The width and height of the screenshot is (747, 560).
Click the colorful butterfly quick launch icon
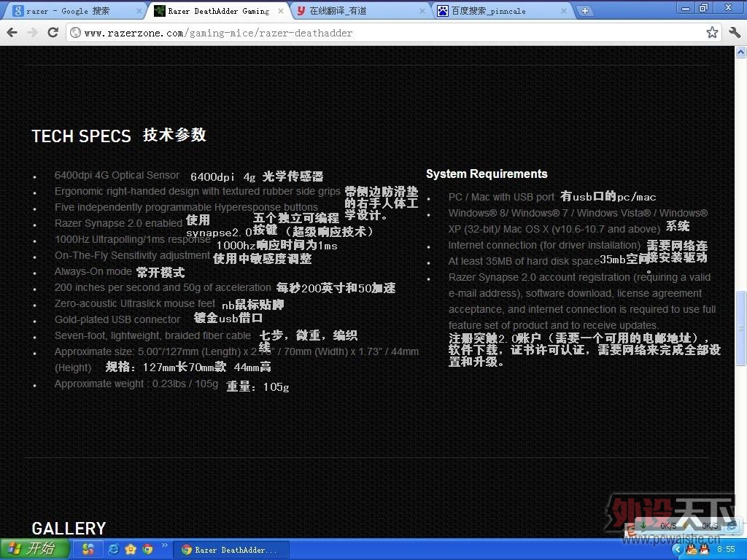click(x=88, y=549)
